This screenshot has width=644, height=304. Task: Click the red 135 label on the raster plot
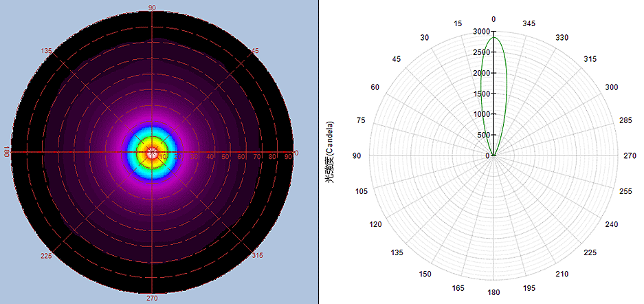tap(47, 51)
